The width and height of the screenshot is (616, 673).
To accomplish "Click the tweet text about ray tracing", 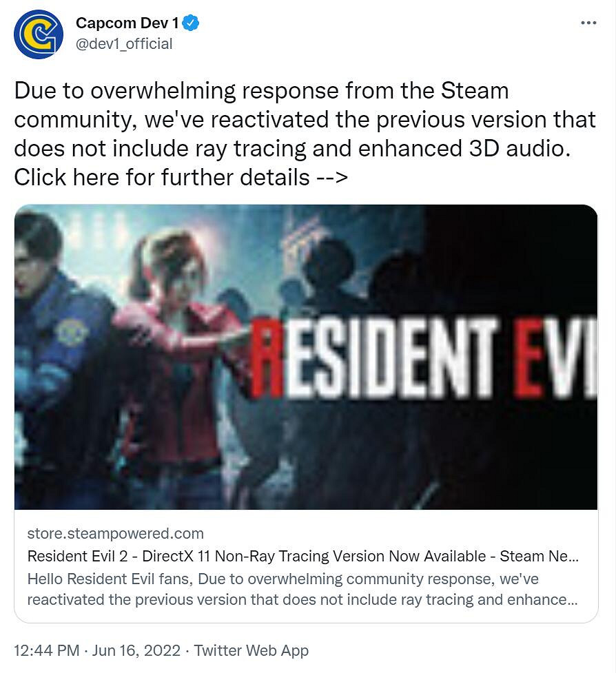I will pyautogui.click(x=305, y=134).
